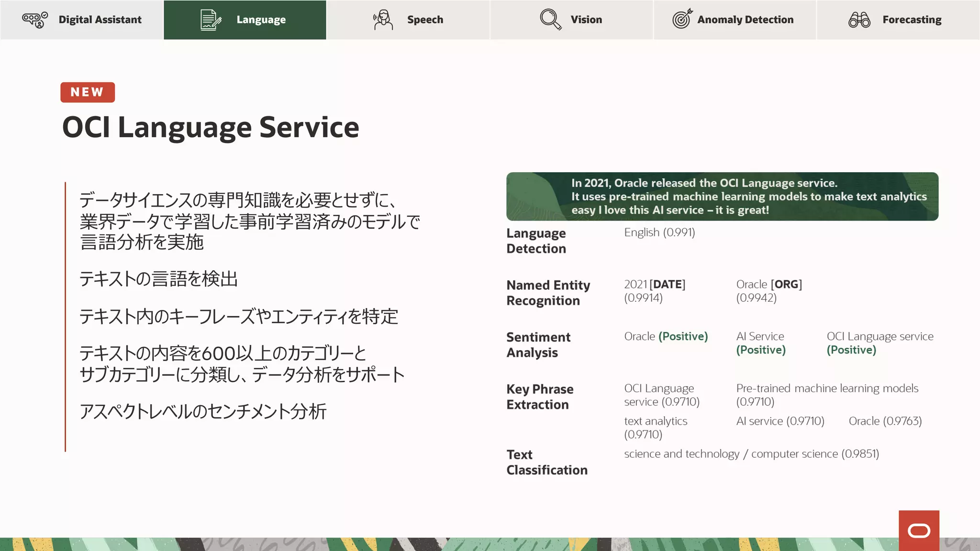Click the red NEW badge
Image resolution: width=980 pixels, height=551 pixels.
[x=88, y=92]
